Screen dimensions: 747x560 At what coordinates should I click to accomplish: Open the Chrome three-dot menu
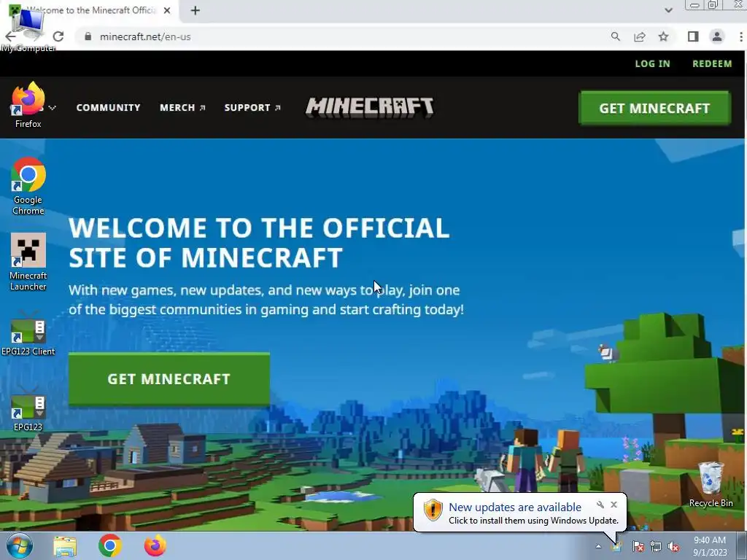[741, 36]
